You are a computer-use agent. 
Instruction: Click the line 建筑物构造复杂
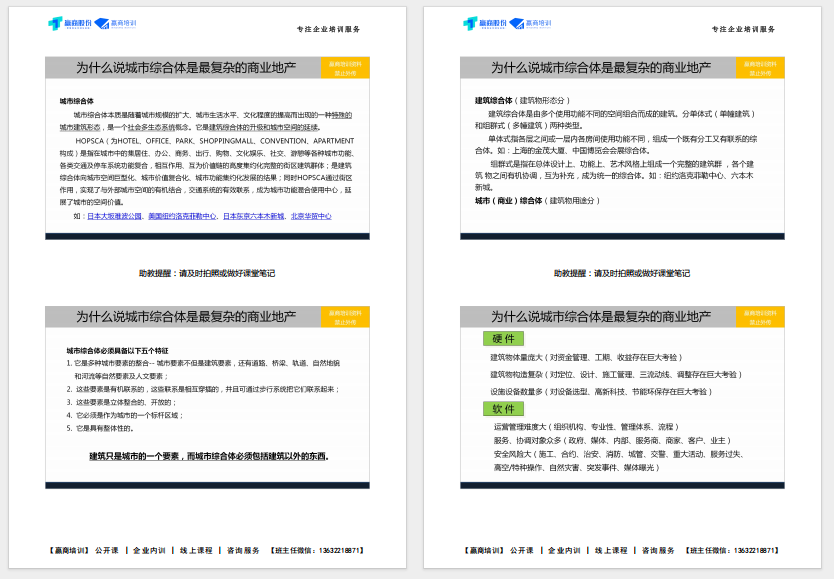tap(616, 374)
